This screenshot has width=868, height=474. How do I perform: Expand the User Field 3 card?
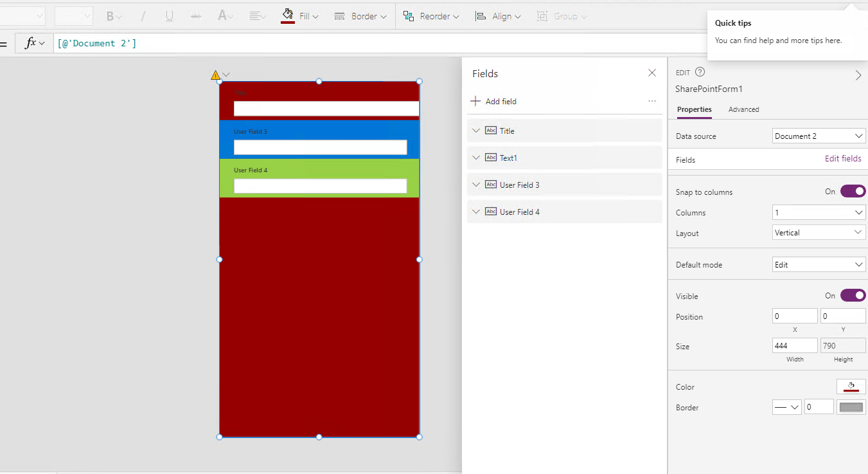coord(476,185)
